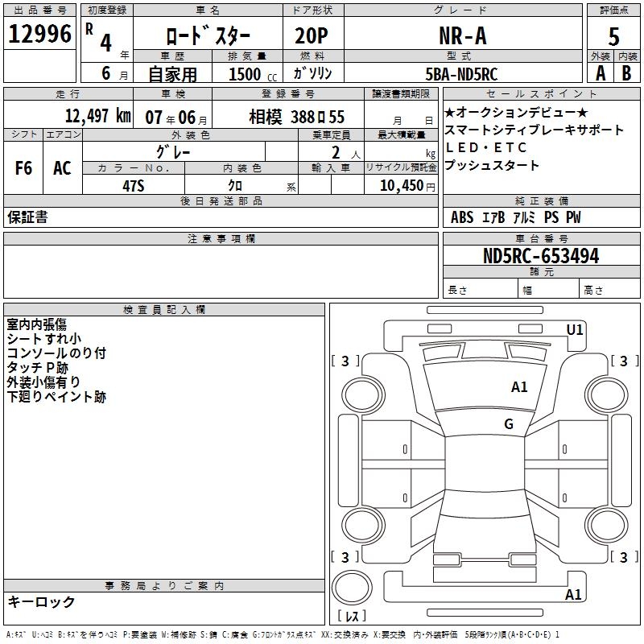Select the 長さ dimension field
The image size is (644, 644).
pyautogui.click(x=480, y=290)
